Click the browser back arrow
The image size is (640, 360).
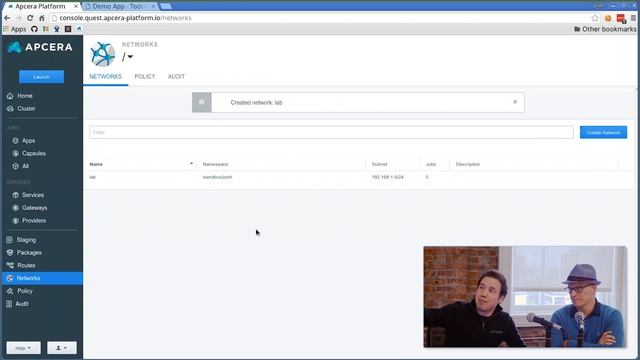coord(7,18)
